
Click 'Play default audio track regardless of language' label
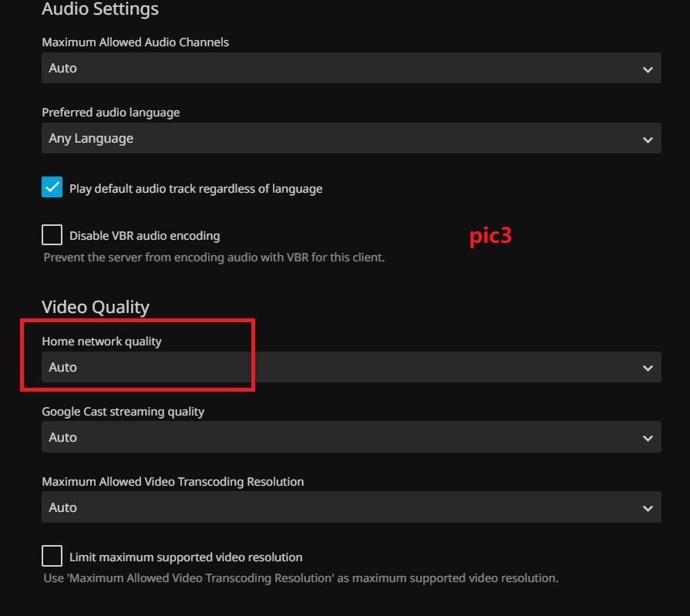196,189
